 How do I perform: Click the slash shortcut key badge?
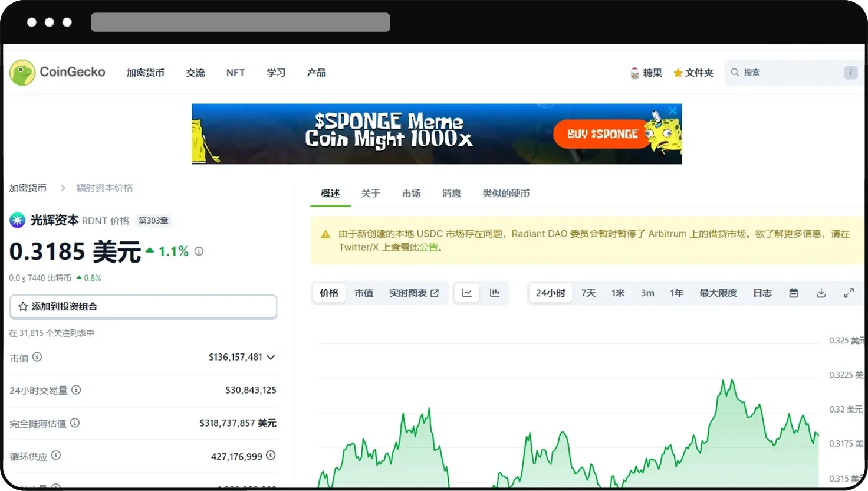click(x=850, y=72)
